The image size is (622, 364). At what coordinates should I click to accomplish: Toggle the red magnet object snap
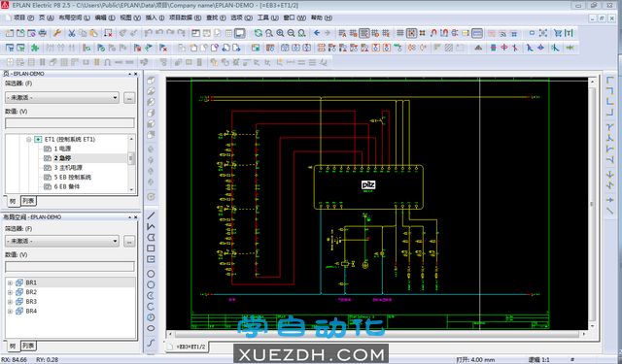433,33
